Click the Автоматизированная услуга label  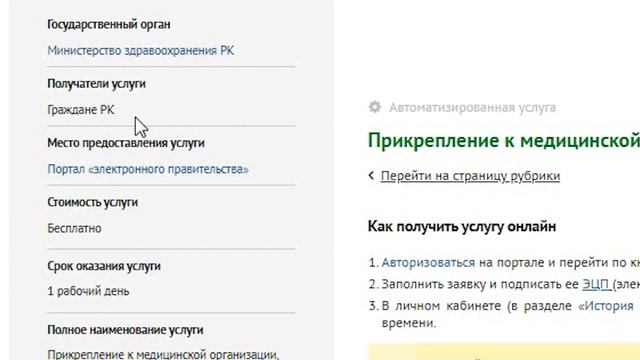point(472,108)
